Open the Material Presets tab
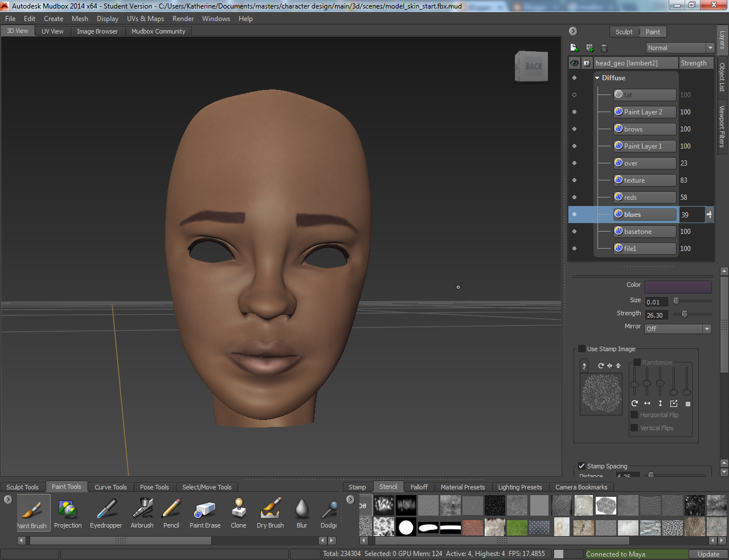Viewport: 729px width, 560px height. (x=463, y=487)
